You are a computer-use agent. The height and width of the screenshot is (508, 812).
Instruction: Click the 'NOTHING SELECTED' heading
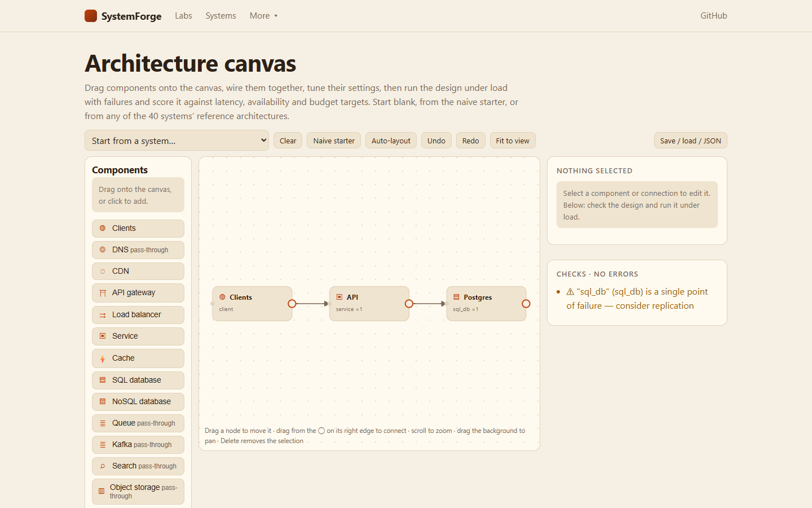pos(594,171)
